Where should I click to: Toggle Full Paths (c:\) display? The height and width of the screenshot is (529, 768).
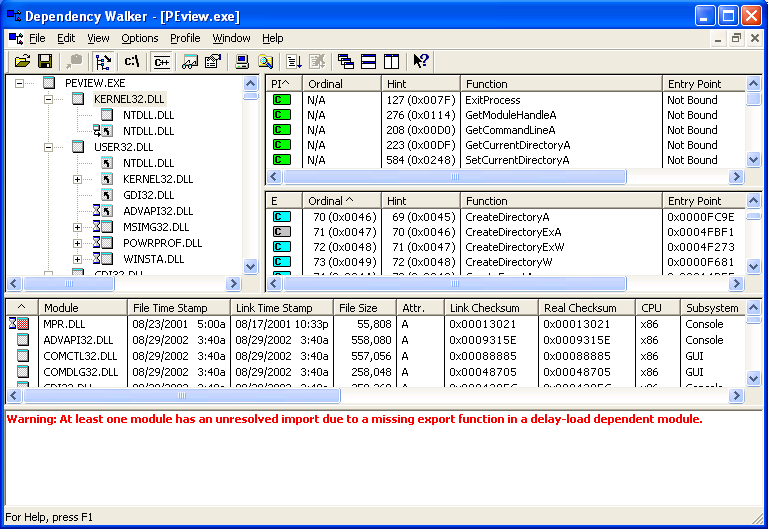(131, 62)
